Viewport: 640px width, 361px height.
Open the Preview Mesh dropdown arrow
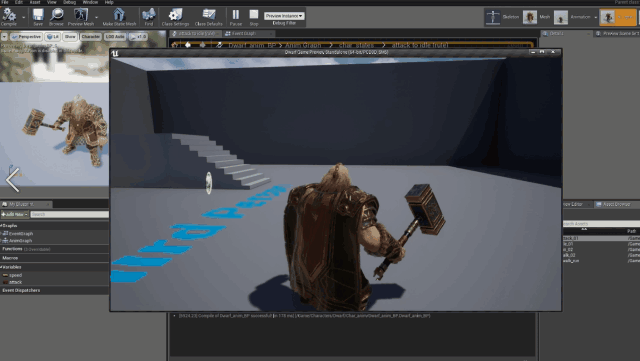(x=96, y=17)
